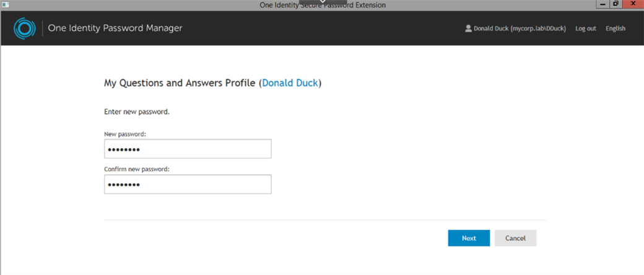This screenshot has width=644, height=275.
Task: Click the chevron pull-down handle at top center
Action: (x=323, y=2)
